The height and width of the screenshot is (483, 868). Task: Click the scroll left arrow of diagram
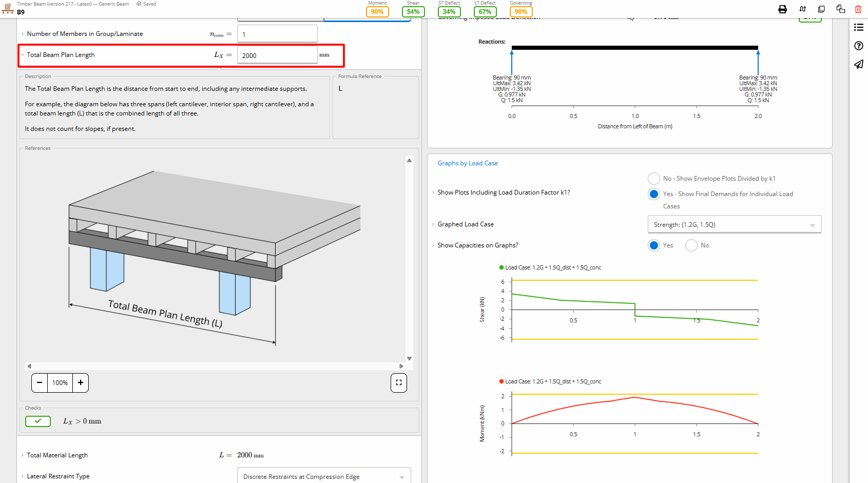click(x=29, y=366)
